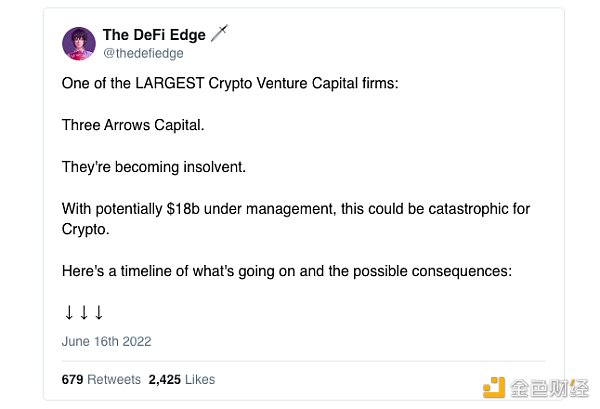The image size is (600, 409).
Task: Click the last down arrow symbol
Action: pos(99,313)
